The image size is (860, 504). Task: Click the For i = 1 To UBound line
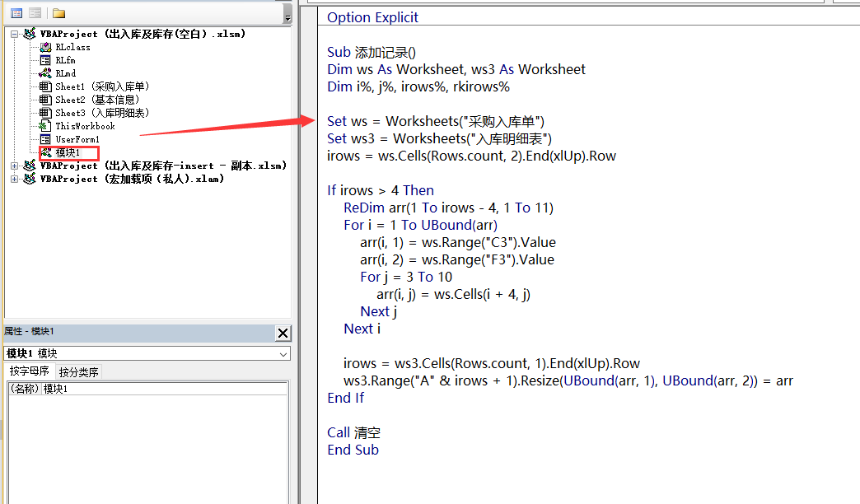click(x=420, y=225)
